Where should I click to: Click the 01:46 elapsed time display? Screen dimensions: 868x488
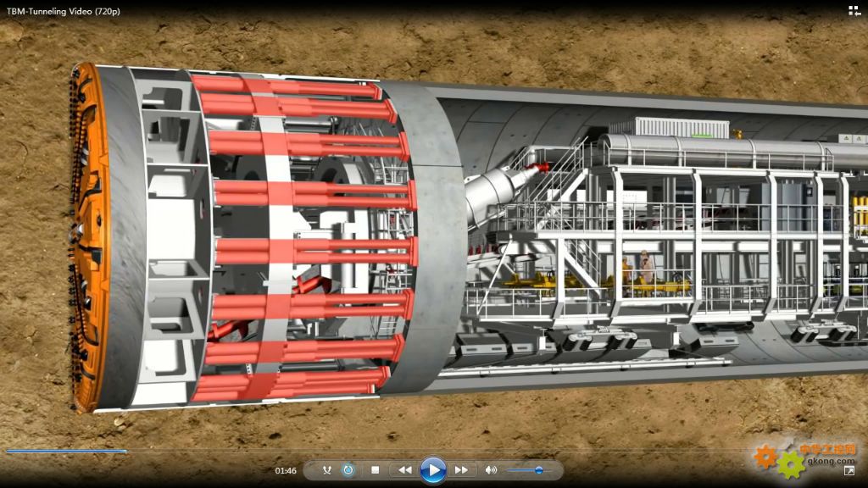click(286, 471)
